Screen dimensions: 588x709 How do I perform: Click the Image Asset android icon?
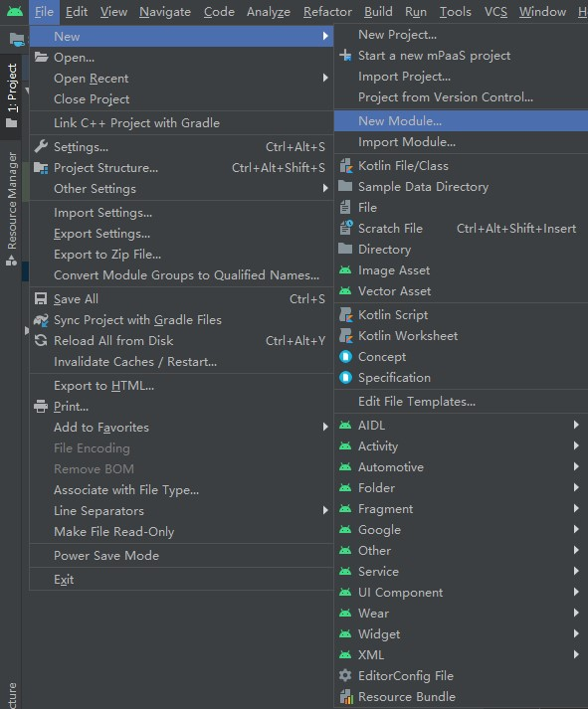pos(345,270)
